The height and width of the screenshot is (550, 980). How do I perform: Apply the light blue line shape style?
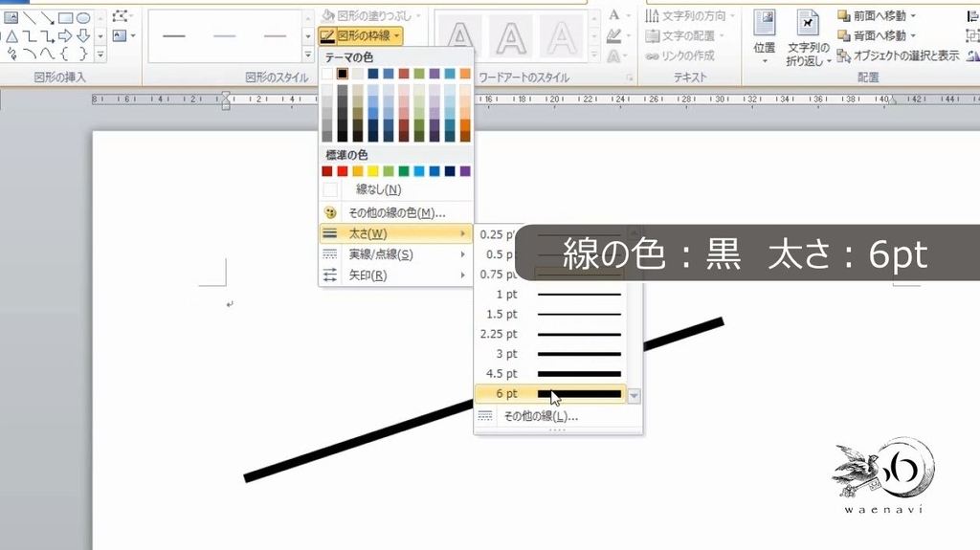tap(224, 36)
